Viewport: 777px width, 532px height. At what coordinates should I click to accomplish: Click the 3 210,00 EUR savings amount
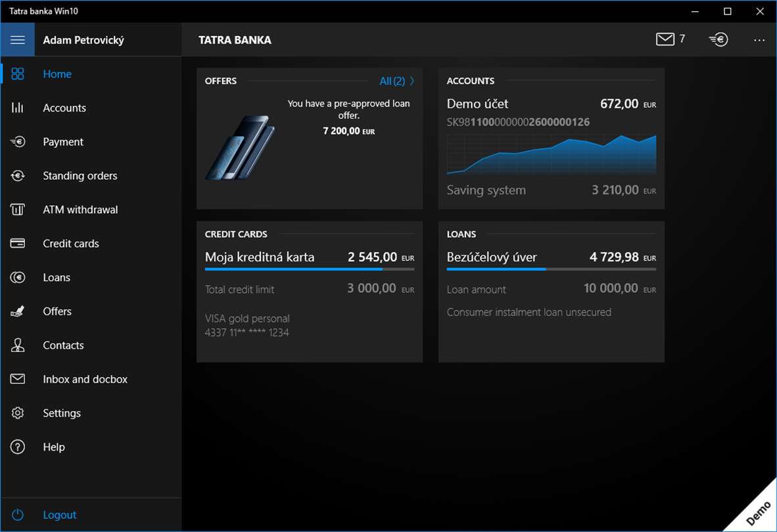pos(624,190)
